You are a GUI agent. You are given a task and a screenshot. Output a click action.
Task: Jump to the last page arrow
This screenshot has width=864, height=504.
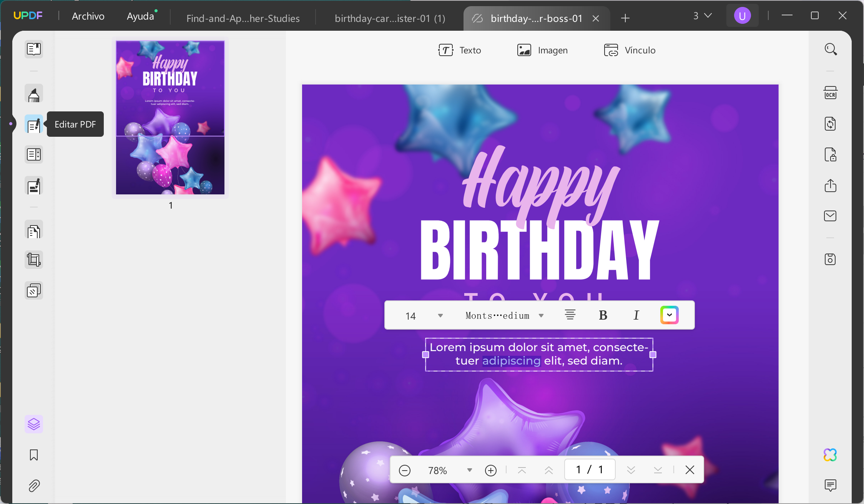point(658,470)
